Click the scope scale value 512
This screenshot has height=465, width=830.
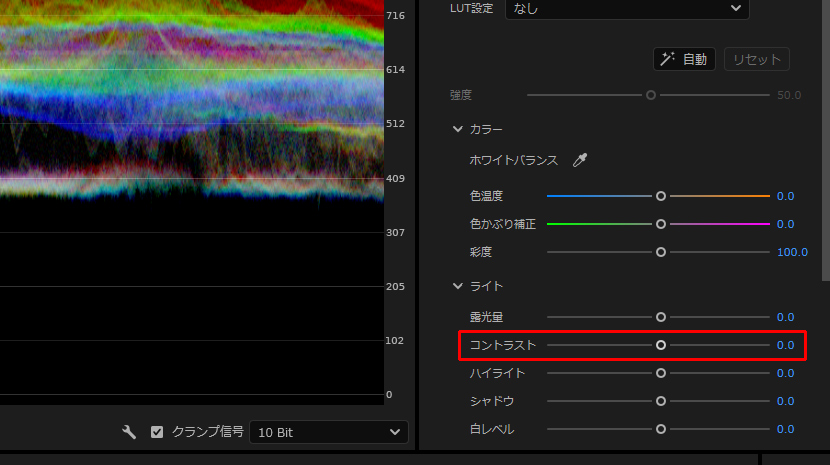pos(395,123)
